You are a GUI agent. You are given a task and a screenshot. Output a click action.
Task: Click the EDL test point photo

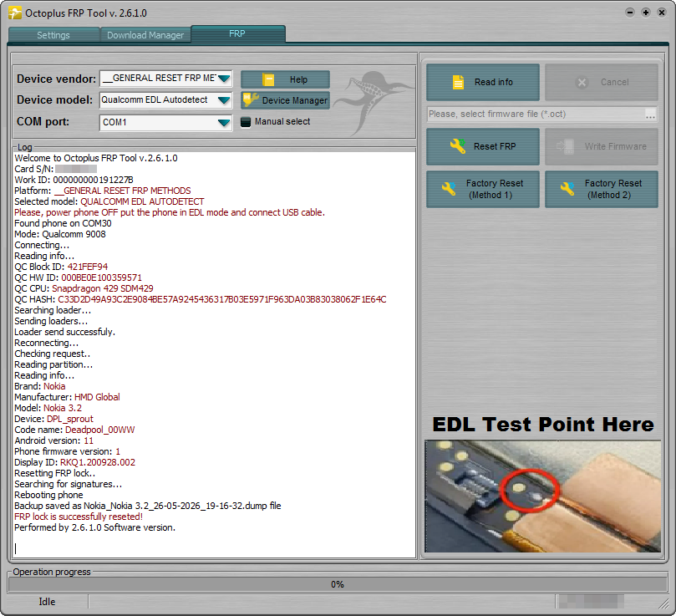pos(543,496)
